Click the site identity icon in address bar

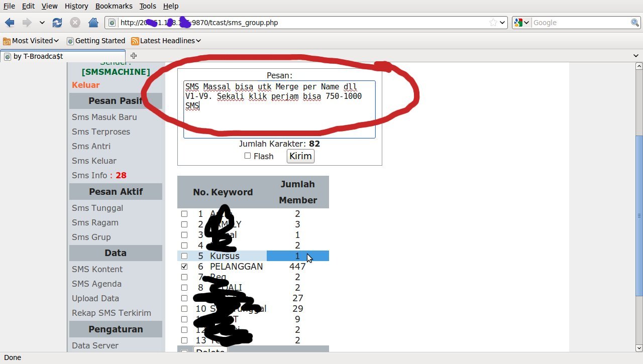(112, 23)
